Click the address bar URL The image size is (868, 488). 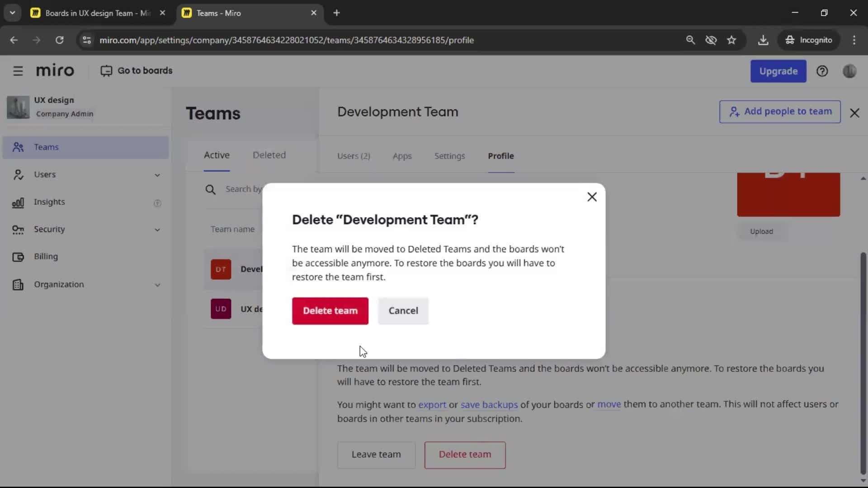[287, 40]
